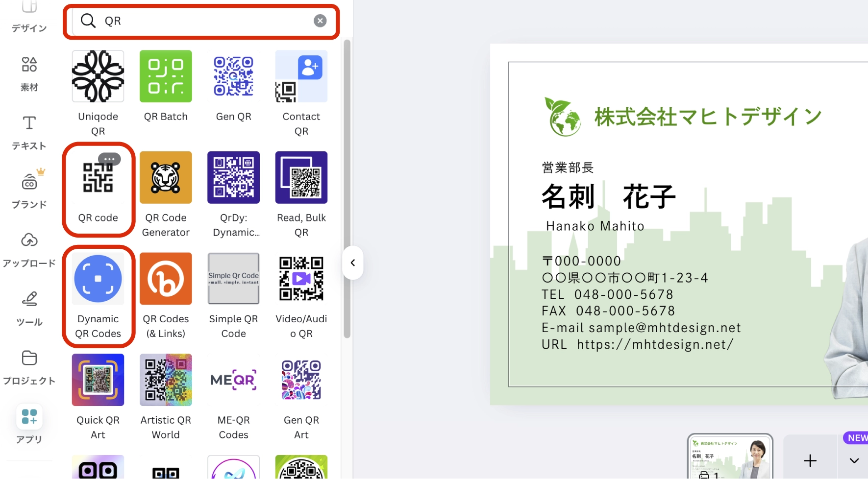868x479 pixels.
Task: Click the apps list scrollbar
Action: [x=347, y=189]
